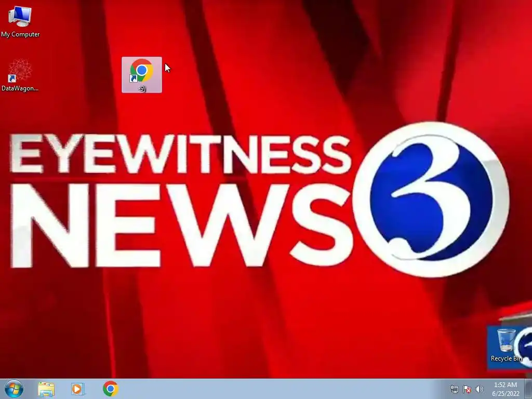Select the My Computer desktop icon

[20, 21]
